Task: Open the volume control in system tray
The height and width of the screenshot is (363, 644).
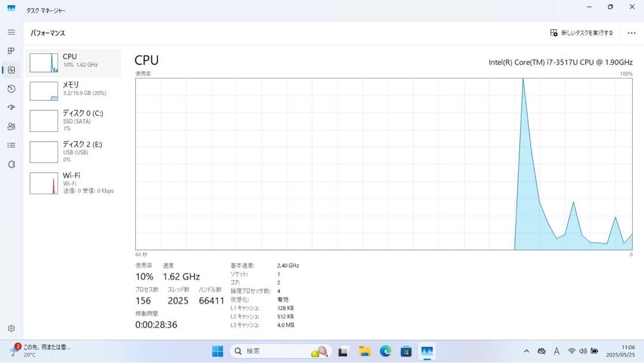Action: 581,351
